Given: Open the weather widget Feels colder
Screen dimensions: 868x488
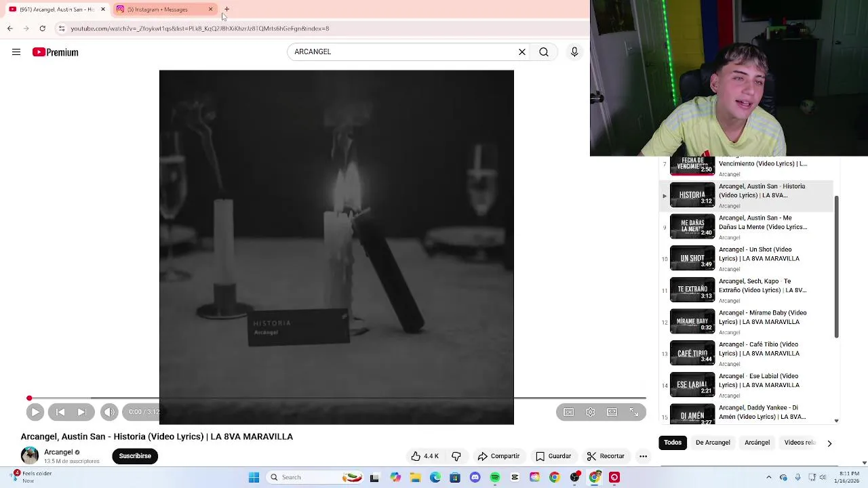Looking at the screenshot, I should tap(31, 477).
